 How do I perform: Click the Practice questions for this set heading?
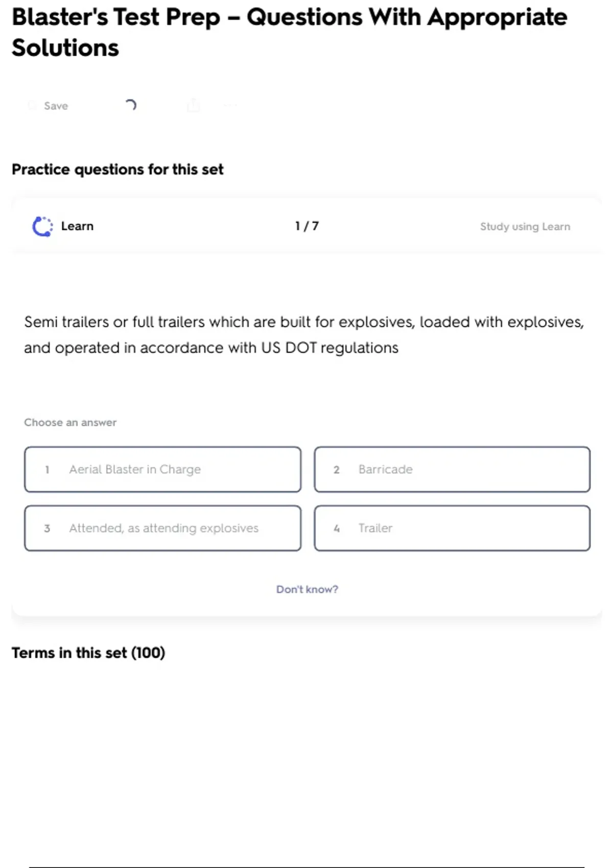[x=117, y=169]
